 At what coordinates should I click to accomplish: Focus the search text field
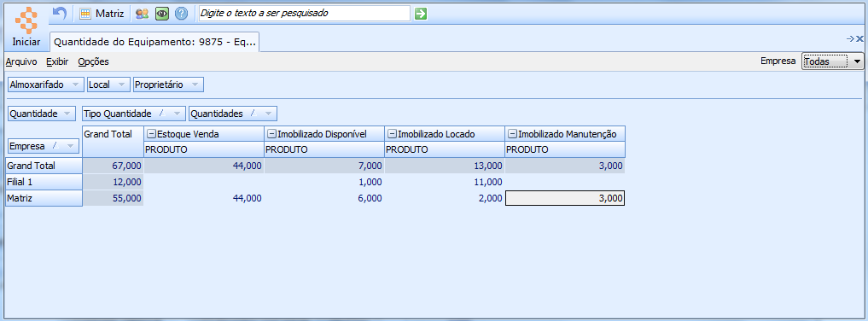(x=305, y=14)
